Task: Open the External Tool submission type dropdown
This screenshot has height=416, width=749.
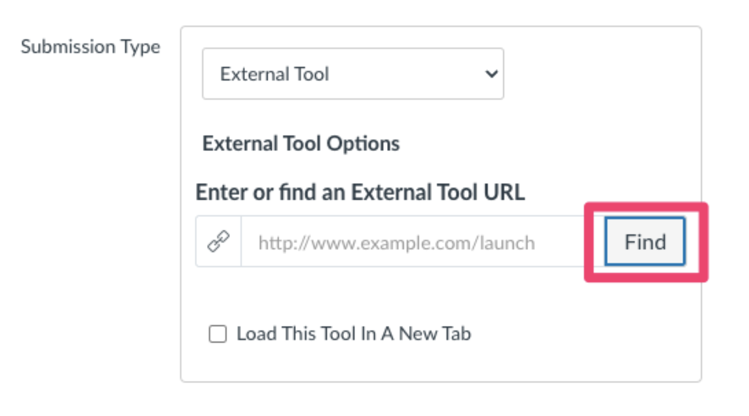Action: pyautogui.click(x=352, y=74)
